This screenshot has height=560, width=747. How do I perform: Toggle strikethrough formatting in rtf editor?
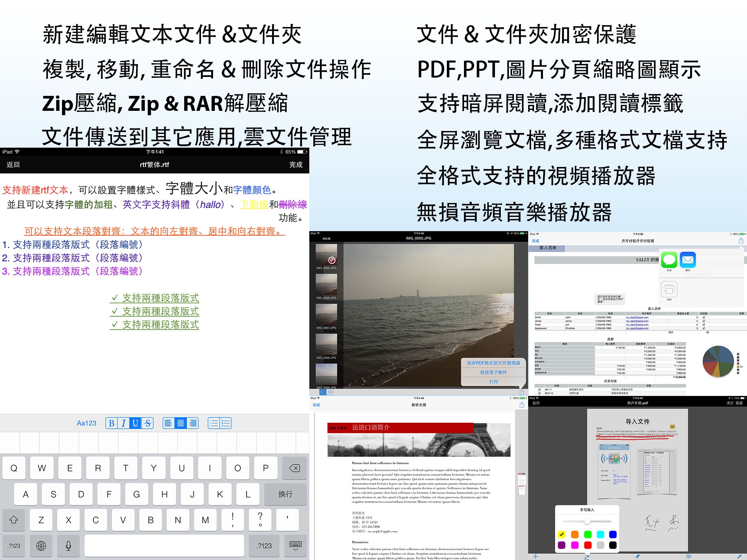pos(147,423)
